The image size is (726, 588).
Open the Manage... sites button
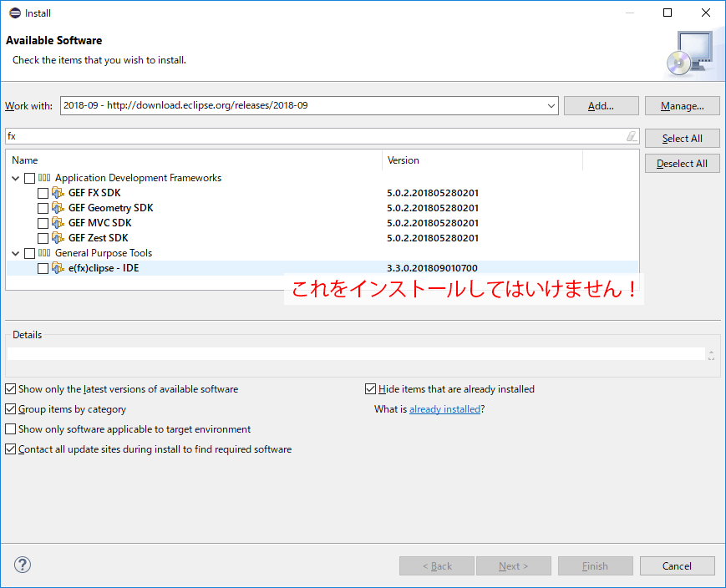(682, 106)
